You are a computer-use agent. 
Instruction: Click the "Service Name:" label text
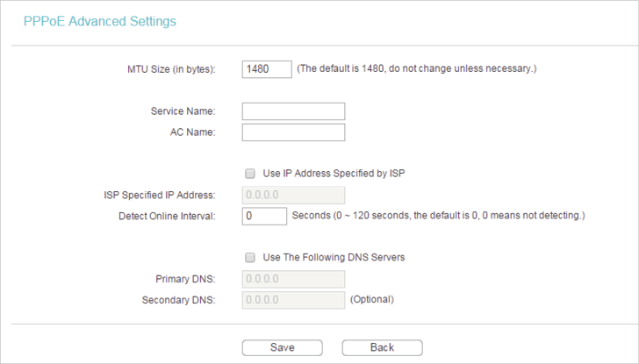pyautogui.click(x=183, y=111)
